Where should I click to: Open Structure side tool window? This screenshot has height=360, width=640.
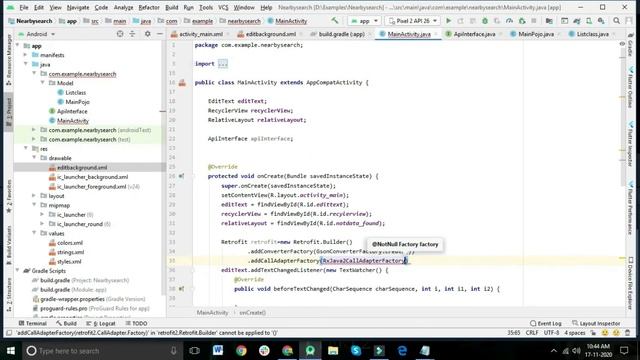tap(9, 295)
